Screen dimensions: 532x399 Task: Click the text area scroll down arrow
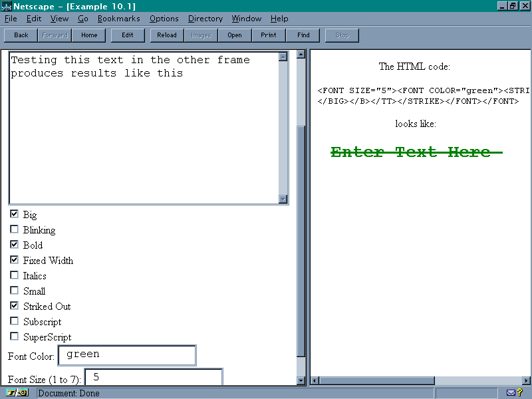283,198
